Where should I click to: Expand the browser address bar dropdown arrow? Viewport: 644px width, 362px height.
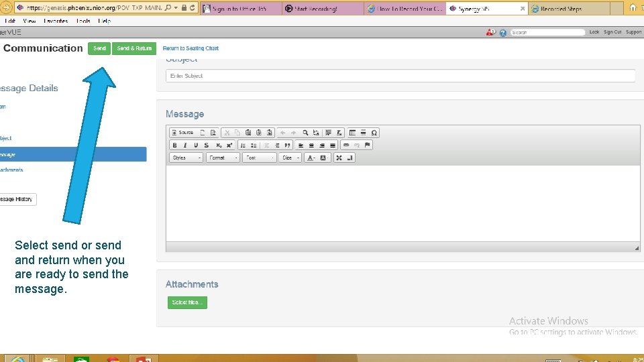[176, 8]
